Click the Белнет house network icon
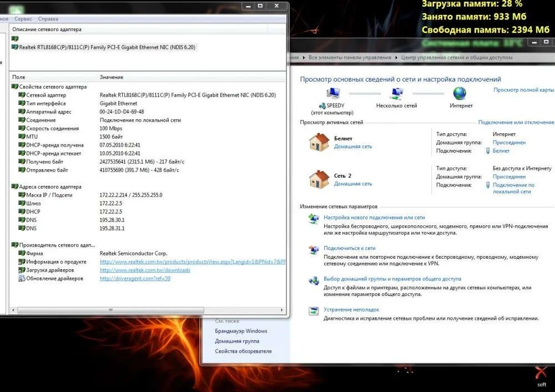This screenshot has width=555, height=392. [319, 142]
